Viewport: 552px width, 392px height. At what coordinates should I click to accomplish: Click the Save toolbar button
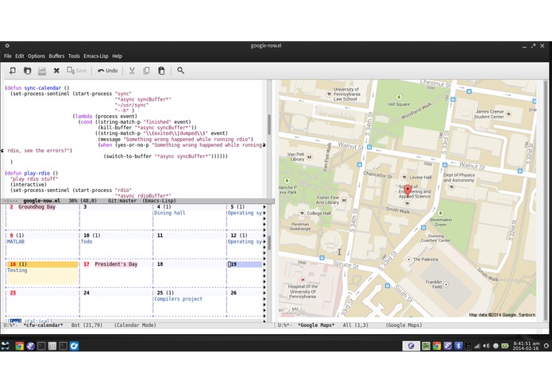click(x=77, y=71)
